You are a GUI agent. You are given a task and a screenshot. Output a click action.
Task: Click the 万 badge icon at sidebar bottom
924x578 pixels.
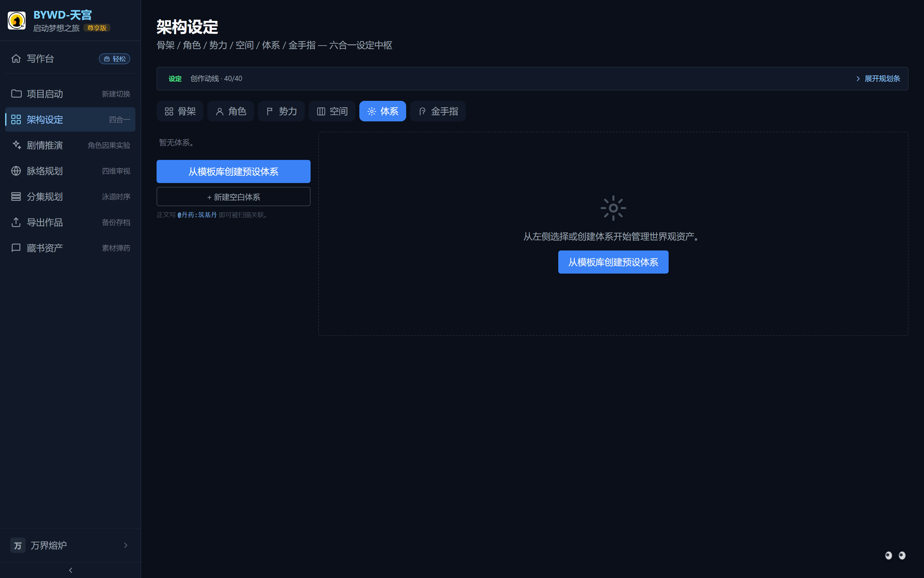18,545
